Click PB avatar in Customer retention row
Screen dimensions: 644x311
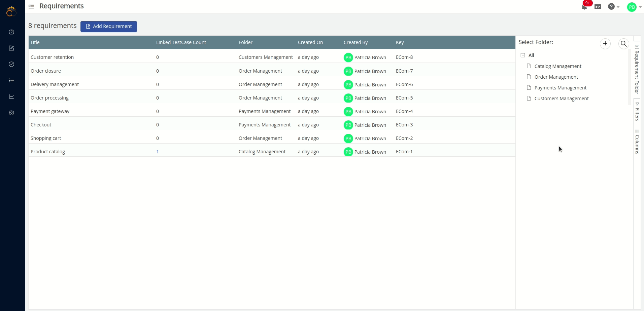348,57
